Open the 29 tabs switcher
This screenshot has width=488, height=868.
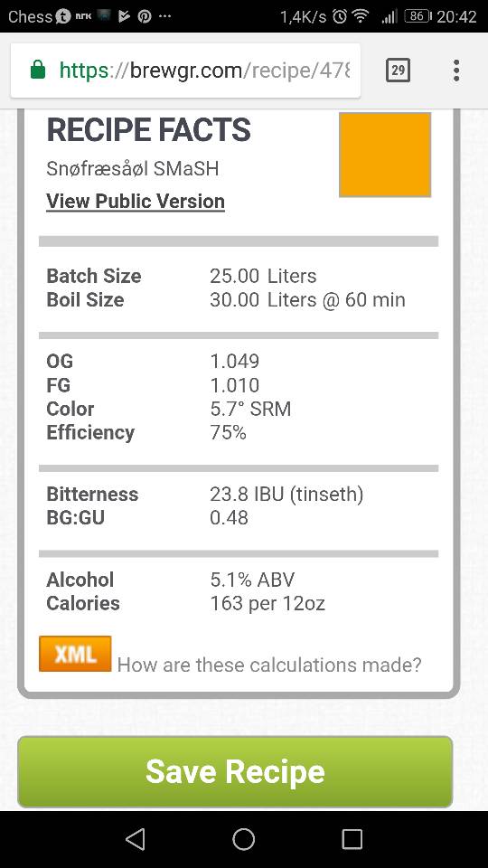(398, 71)
